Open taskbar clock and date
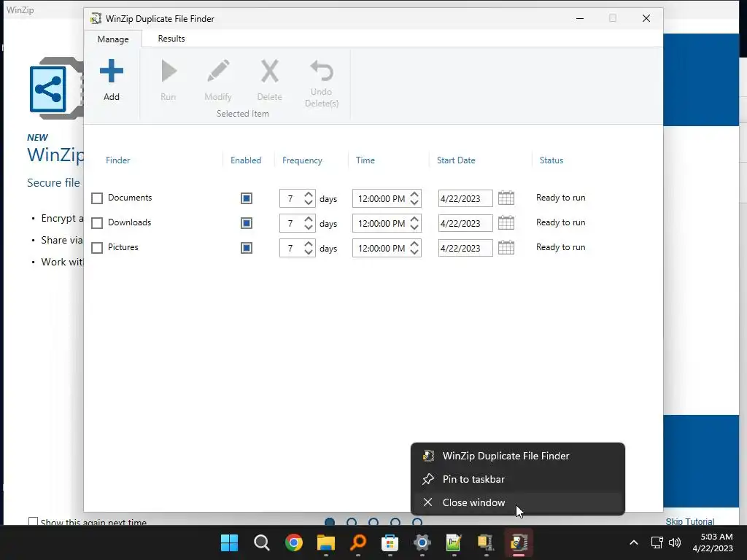This screenshot has width=747, height=560. 713,542
